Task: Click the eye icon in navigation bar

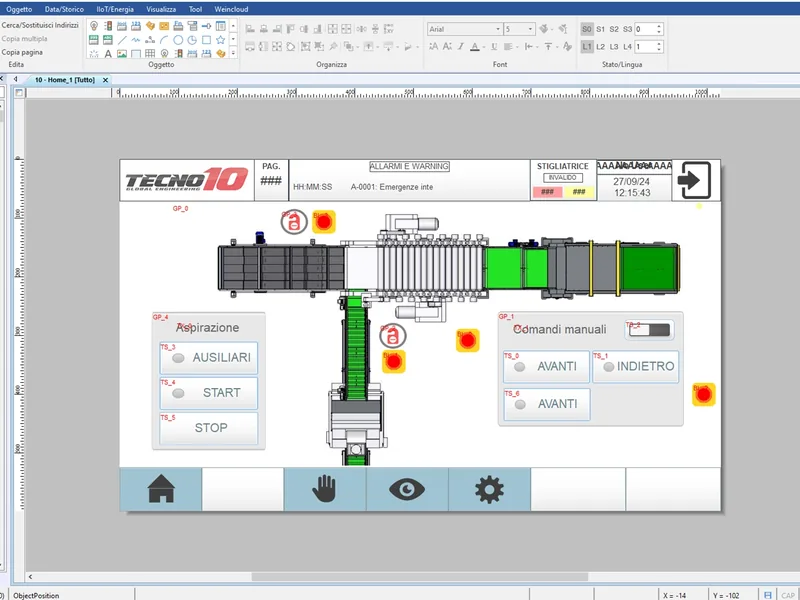Action: tap(407, 489)
